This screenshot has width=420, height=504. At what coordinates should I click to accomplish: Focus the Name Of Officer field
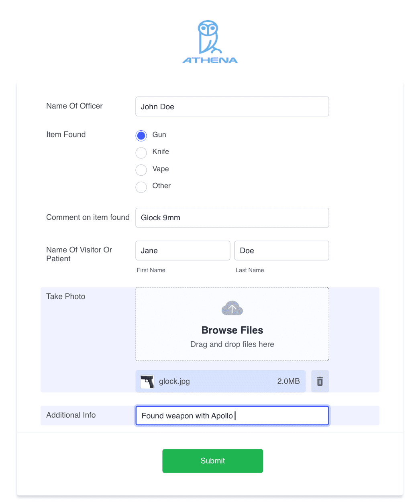(x=232, y=107)
